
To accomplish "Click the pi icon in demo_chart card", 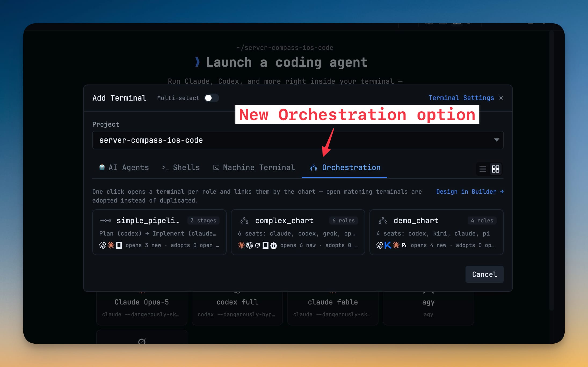I will [404, 245].
